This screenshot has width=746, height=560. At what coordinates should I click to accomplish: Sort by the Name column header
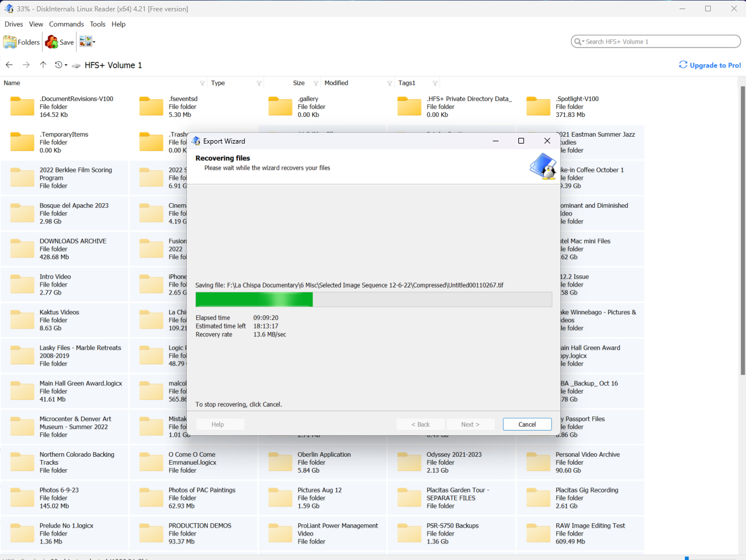pyautogui.click(x=12, y=83)
